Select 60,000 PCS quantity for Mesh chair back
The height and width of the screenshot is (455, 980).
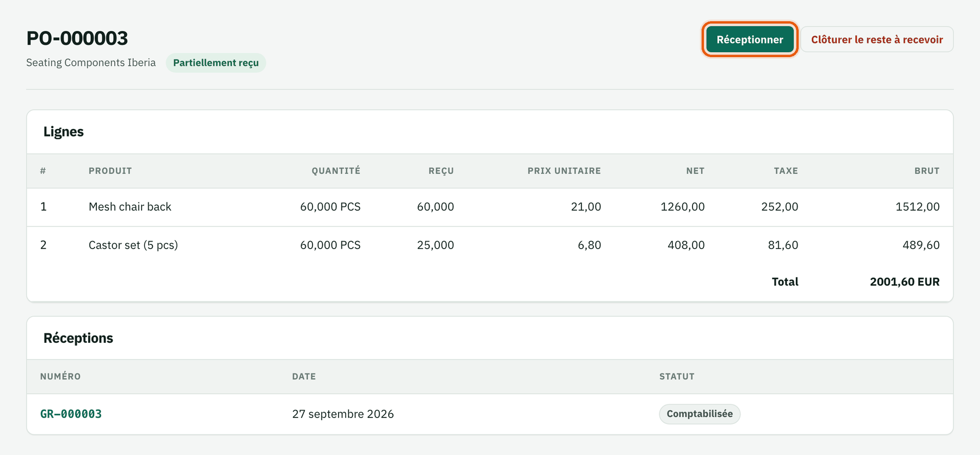pyautogui.click(x=330, y=207)
